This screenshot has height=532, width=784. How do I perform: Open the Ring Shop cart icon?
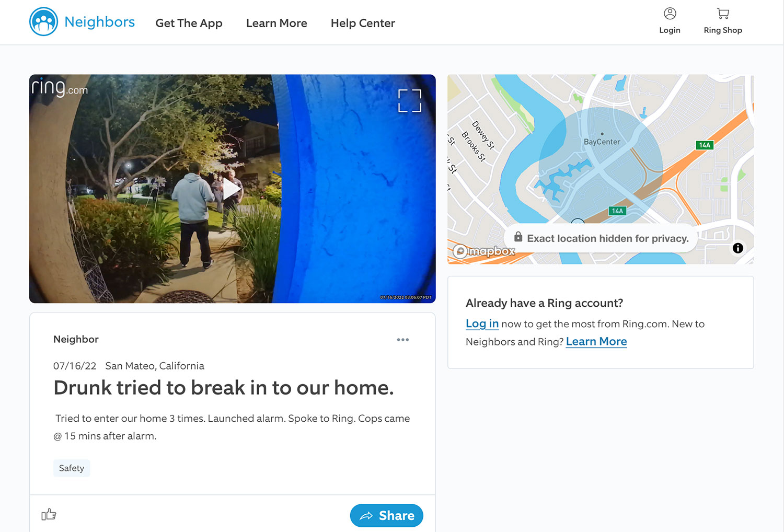point(723,14)
